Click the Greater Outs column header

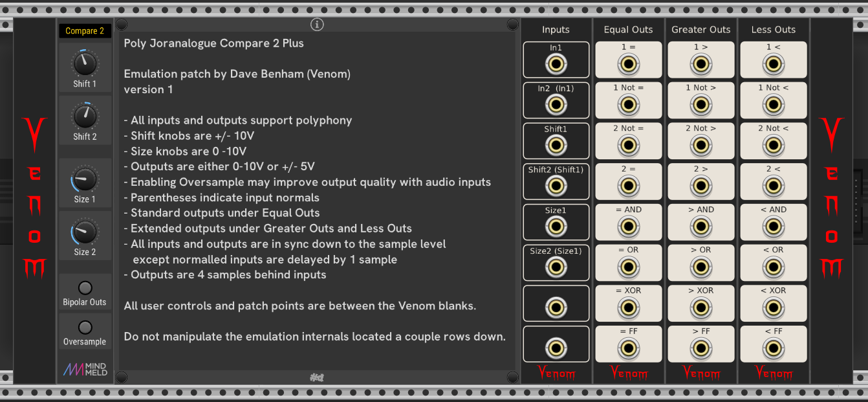point(700,30)
